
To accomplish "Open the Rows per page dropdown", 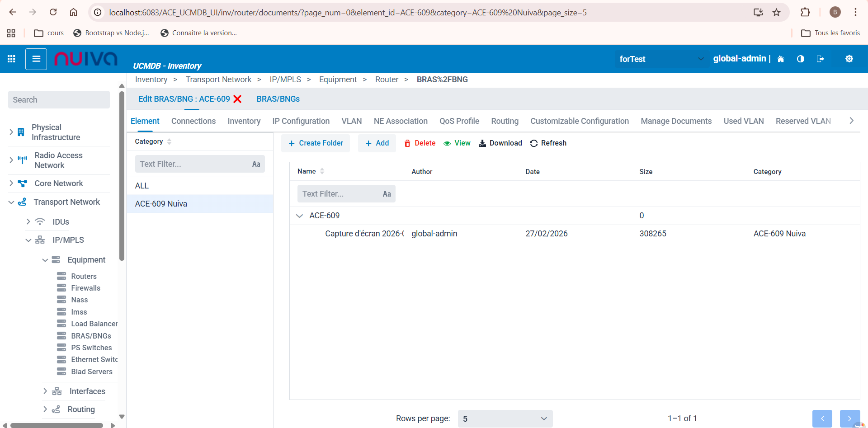I will (x=505, y=419).
